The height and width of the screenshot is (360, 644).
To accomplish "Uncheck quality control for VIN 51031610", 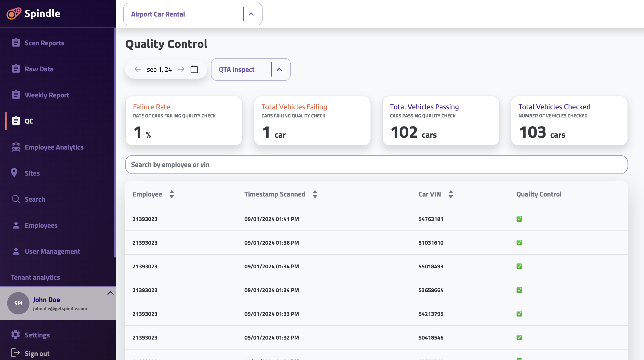I will click(519, 242).
